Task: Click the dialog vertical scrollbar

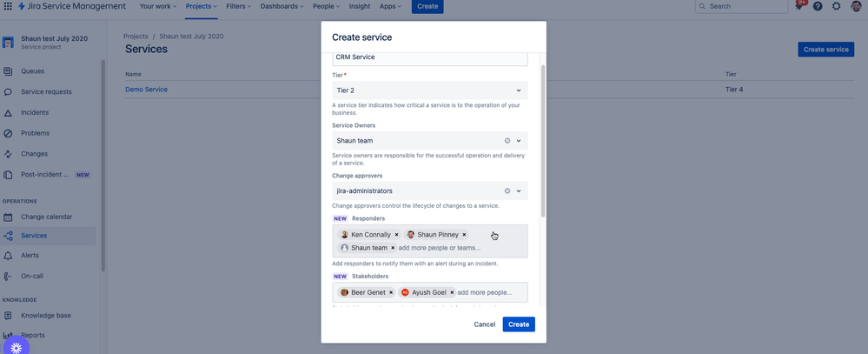Action: pos(542,141)
